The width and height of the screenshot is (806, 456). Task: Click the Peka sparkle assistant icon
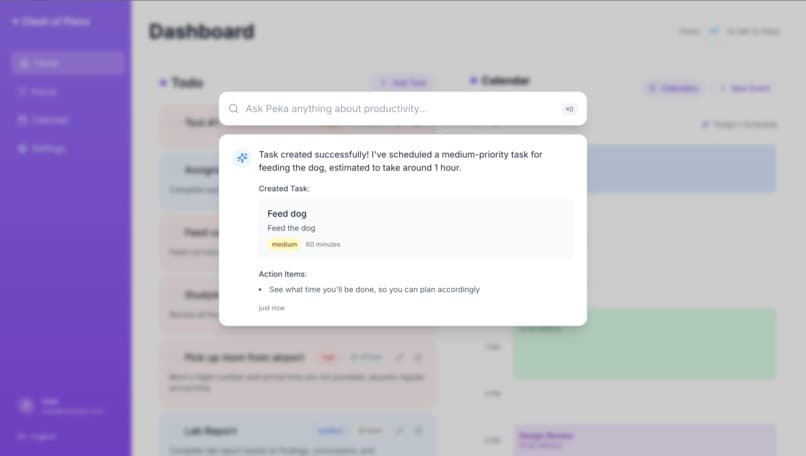tap(242, 157)
